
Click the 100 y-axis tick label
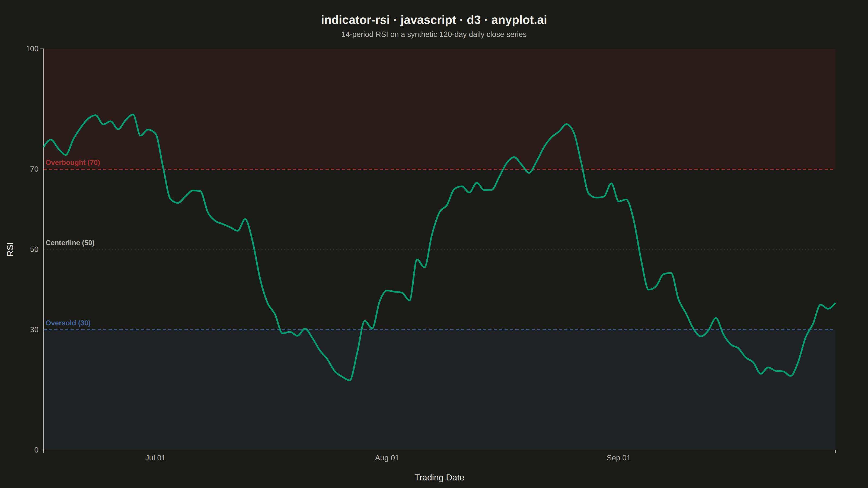click(32, 49)
